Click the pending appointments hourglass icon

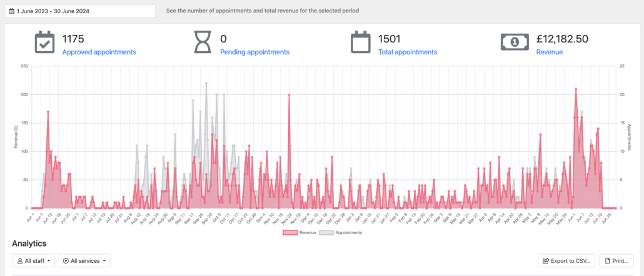point(203,42)
